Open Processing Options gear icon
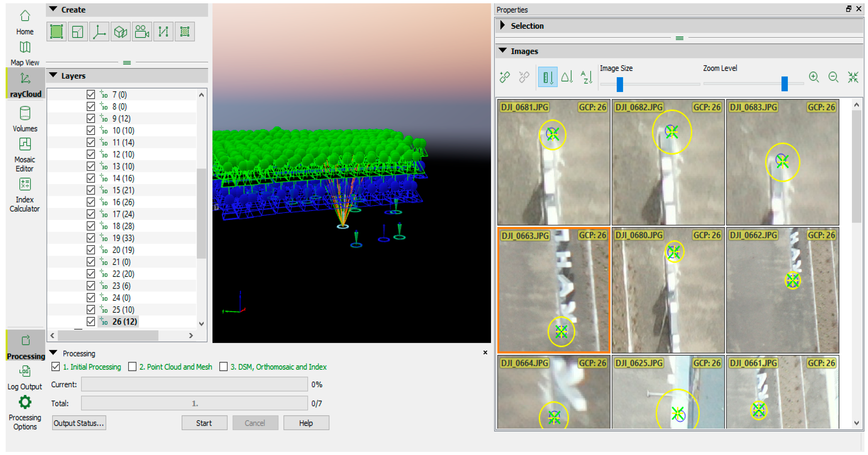 pyautogui.click(x=25, y=402)
